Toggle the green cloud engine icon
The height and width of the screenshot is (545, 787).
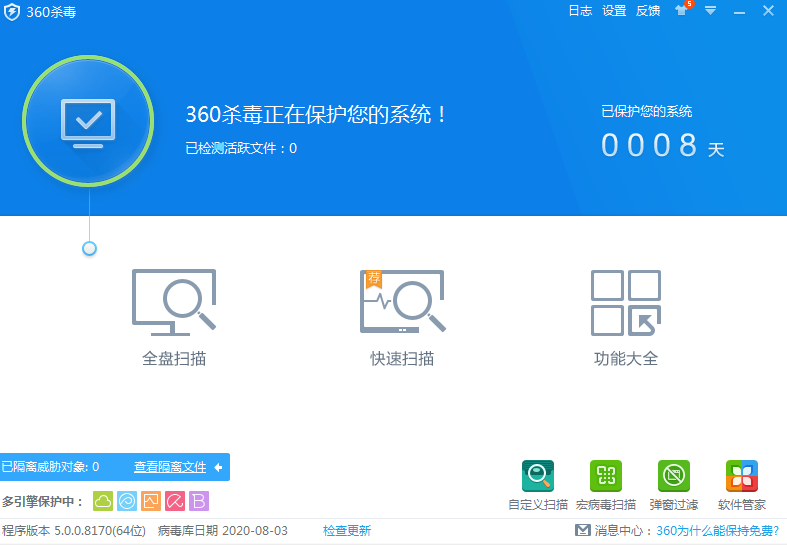[103, 501]
